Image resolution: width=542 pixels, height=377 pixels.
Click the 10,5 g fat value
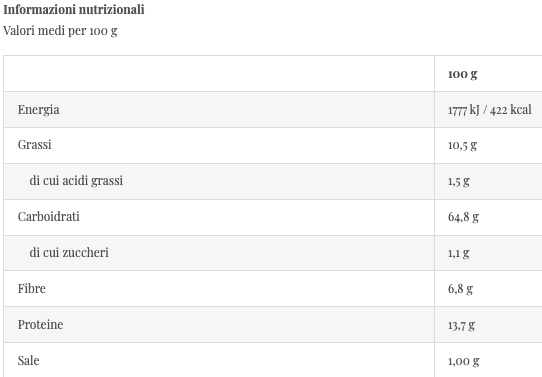(x=462, y=145)
